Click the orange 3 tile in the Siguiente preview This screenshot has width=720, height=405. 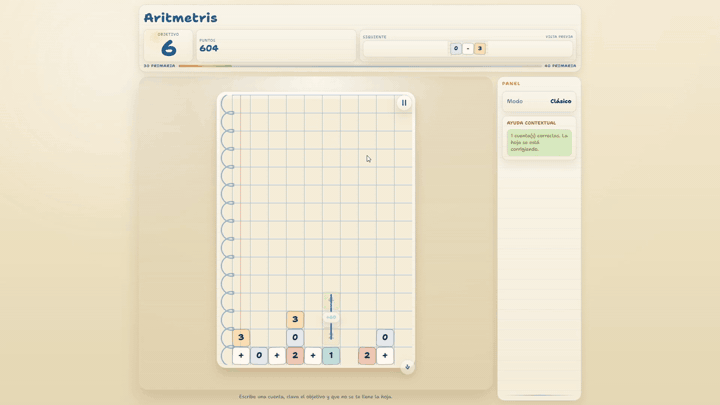[480, 48]
